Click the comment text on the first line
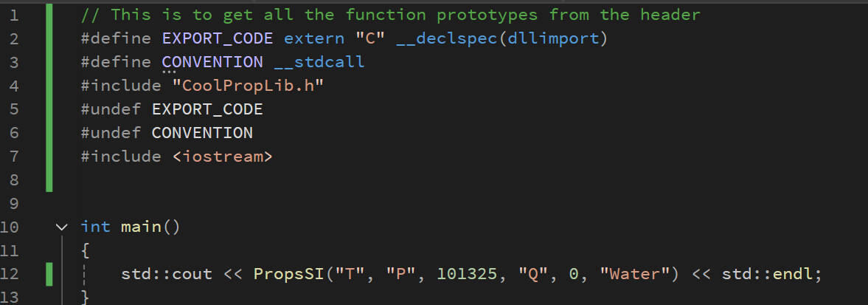Viewport: 868px width, 305px height. [391, 15]
